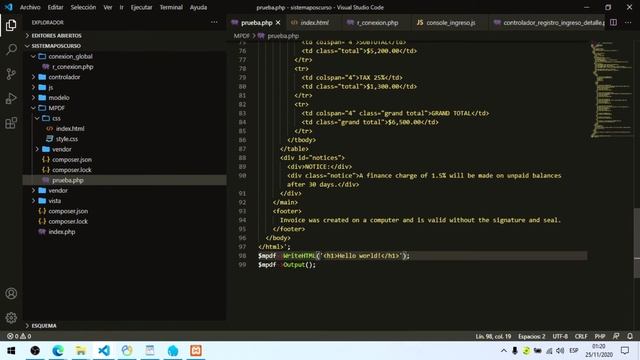Change encoding via UTF-8 status item

560,336
